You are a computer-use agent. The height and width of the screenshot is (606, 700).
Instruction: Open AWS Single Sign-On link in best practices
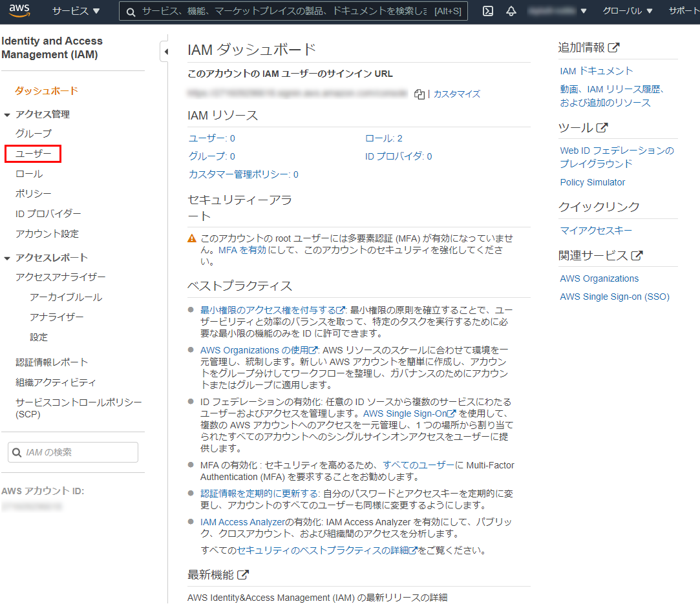pyautogui.click(x=409, y=413)
